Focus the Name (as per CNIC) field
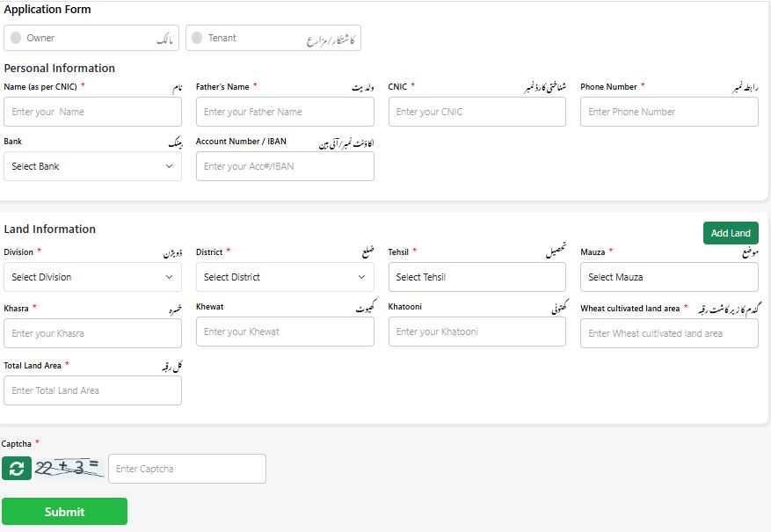 (x=92, y=112)
